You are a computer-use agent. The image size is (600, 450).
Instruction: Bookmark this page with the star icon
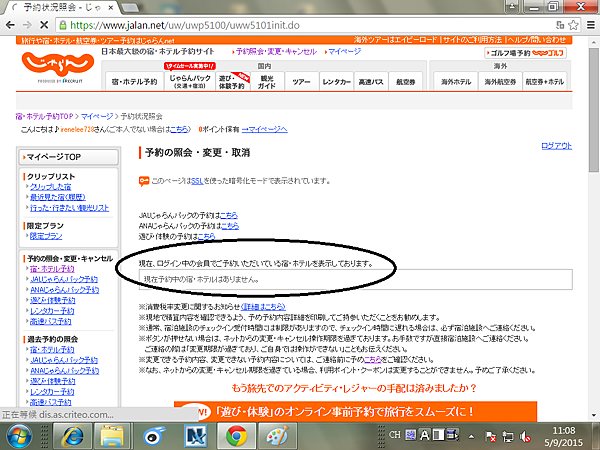pos(573,25)
